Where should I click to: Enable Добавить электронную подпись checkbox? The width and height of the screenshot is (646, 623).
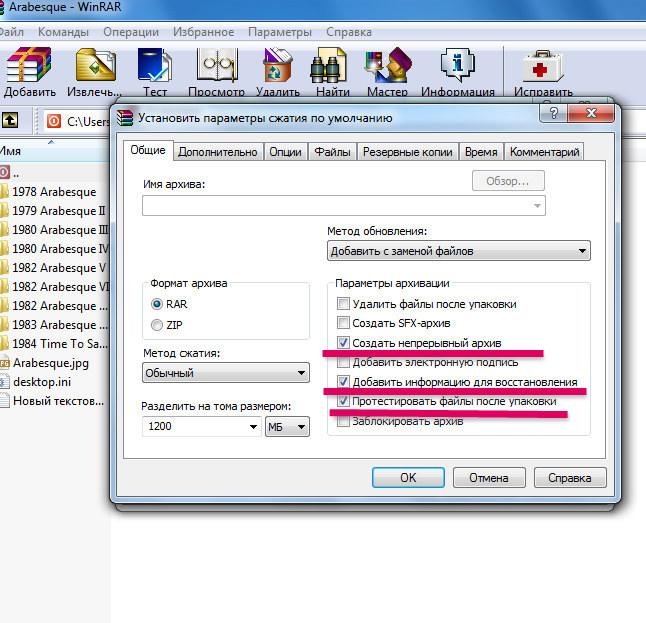[x=343, y=362]
